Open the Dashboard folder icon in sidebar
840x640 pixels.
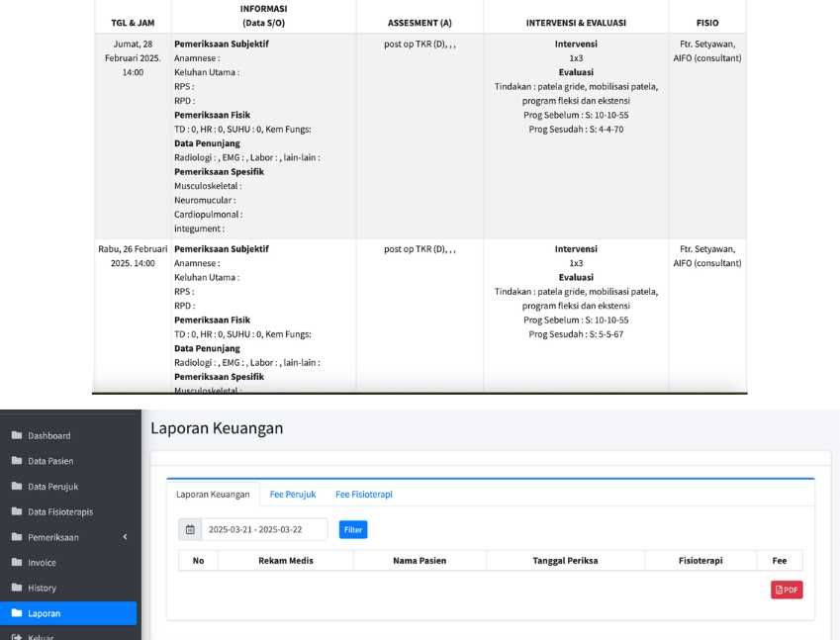pyautogui.click(x=16, y=435)
